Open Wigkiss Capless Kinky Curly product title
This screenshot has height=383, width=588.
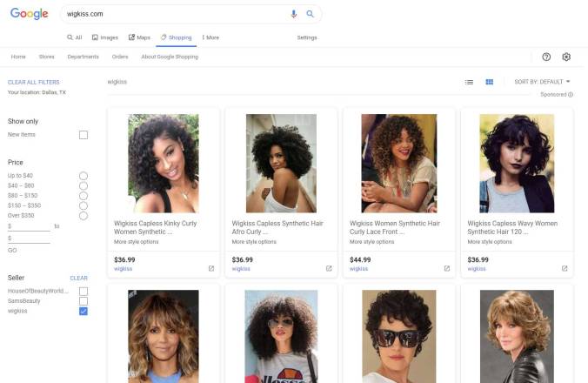(x=155, y=227)
